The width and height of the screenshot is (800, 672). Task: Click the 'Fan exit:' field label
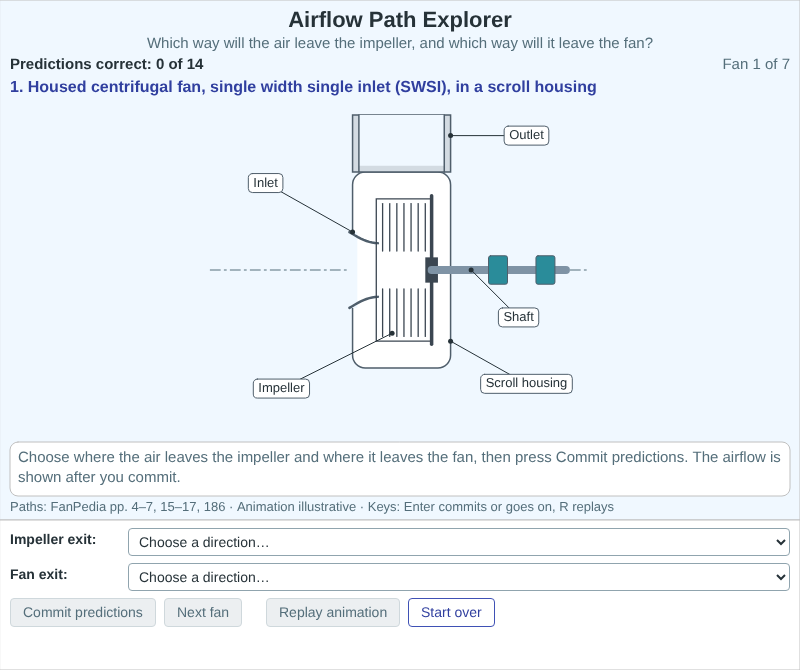(39, 575)
